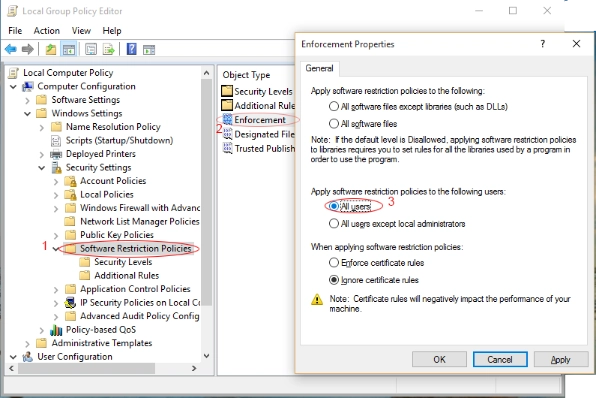Expand the Name Resolution Policy node
Image resolution: width=596 pixels, height=398 pixels.
pos(42,127)
